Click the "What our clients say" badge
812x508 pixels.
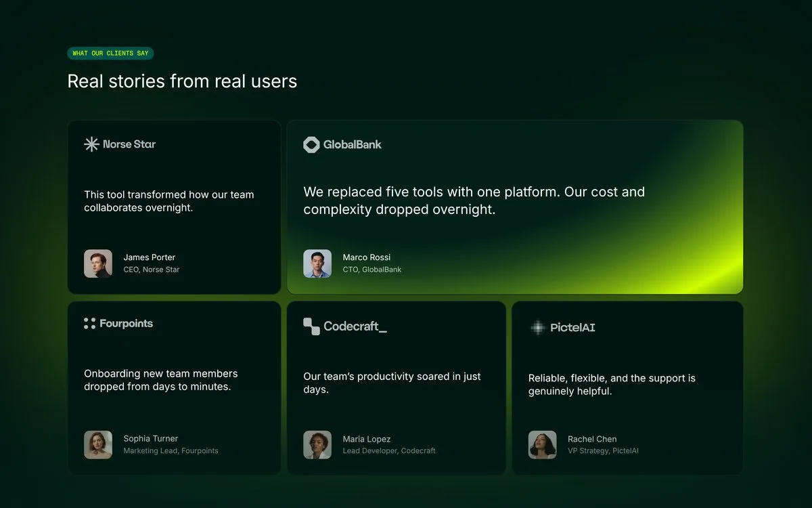110,54
